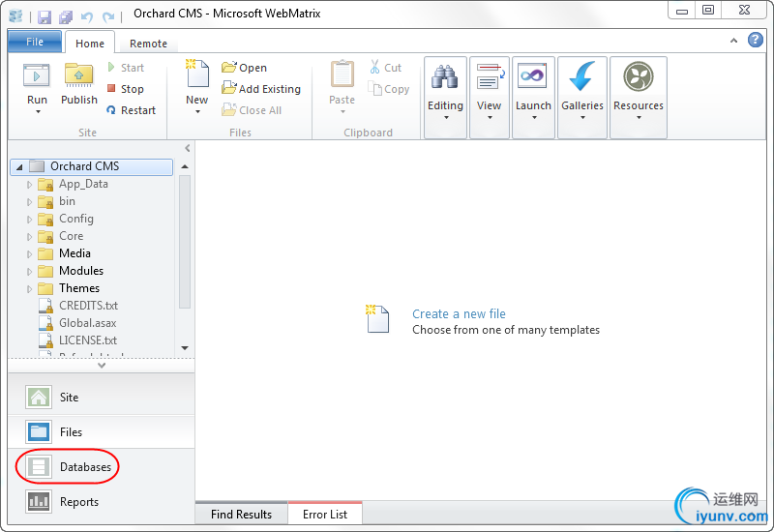Click the Create a new file link
The width and height of the screenshot is (774, 532).
pos(459,313)
